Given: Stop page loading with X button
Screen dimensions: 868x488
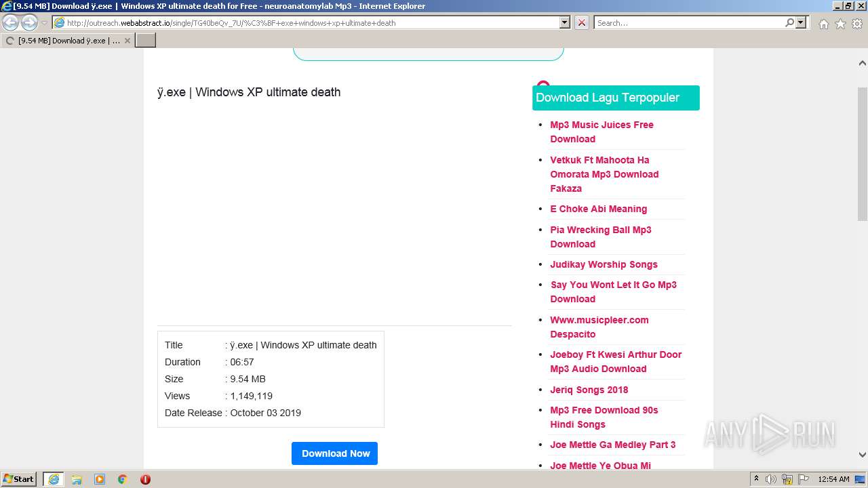Looking at the screenshot, I should pyautogui.click(x=581, y=22).
